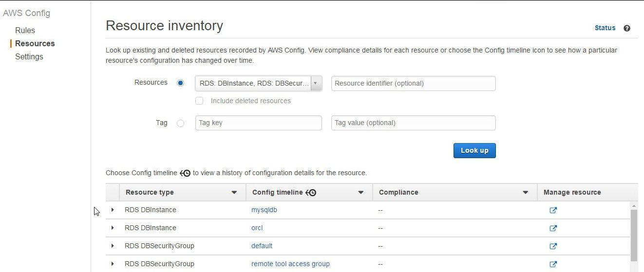
Task: Open manage resource icon for mysqldb
Action: (x=553, y=210)
